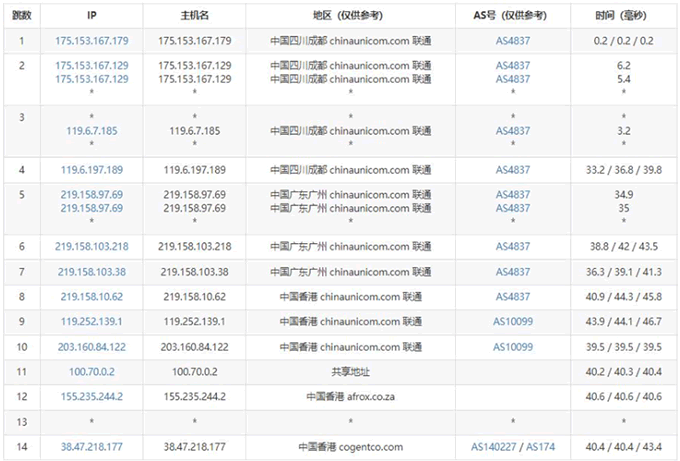Click the IP column header

pos(92,16)
